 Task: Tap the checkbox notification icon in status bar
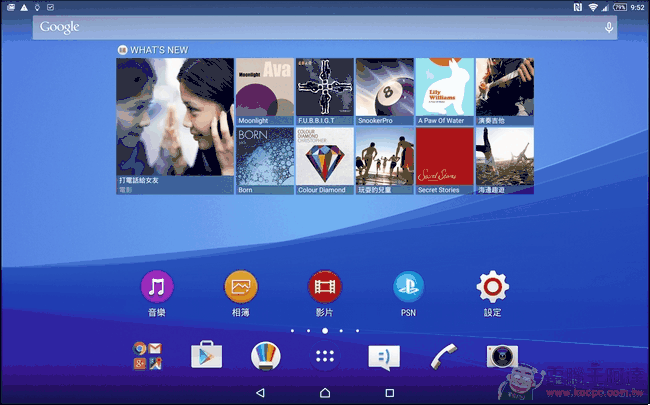[x=50, y=7]
